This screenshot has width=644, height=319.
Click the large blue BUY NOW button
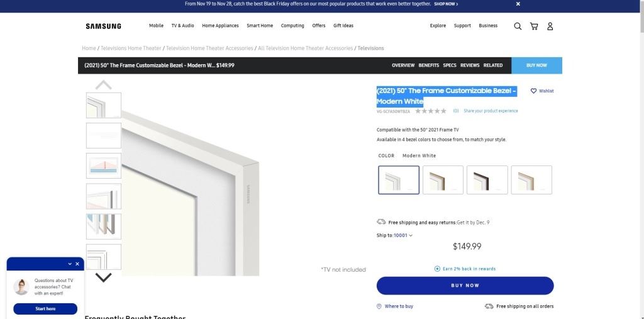tap(465, 286)
